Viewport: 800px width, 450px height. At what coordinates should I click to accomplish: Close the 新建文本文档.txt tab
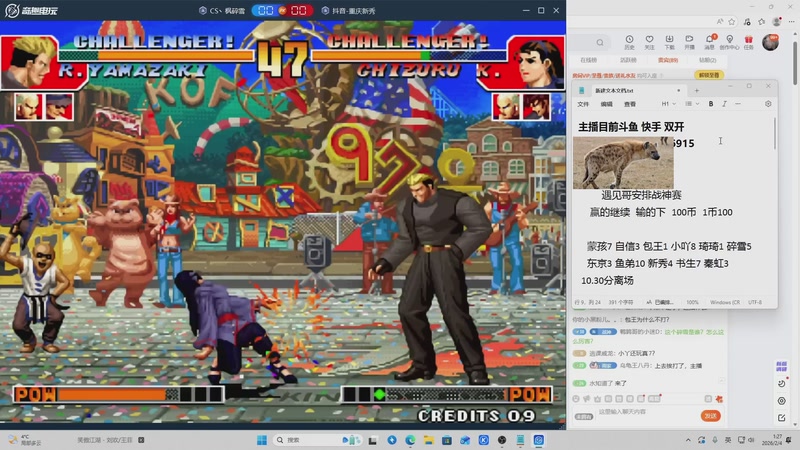click(x=679, y=90)
